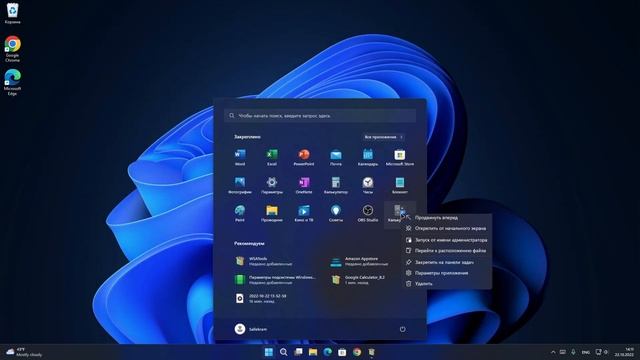Image resolution: width=640 pixels, height=360 pixels.
Task: Open the weather widget on the taskbar
Action: coord(24,352)
